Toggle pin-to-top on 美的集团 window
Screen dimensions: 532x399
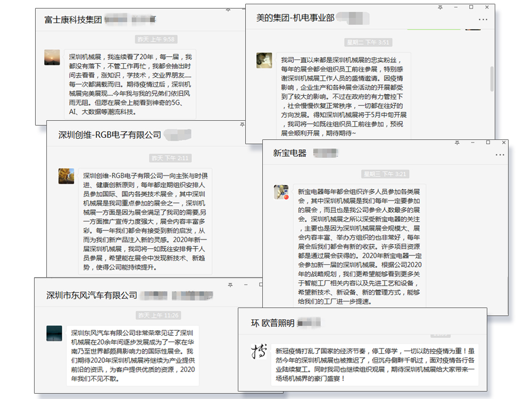coord(439,8)
